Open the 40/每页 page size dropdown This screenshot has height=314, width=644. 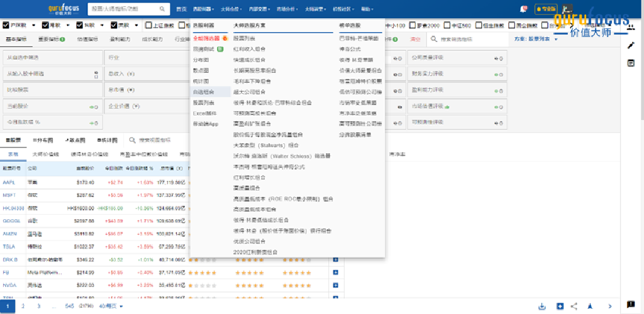click(x=111, y=306)
